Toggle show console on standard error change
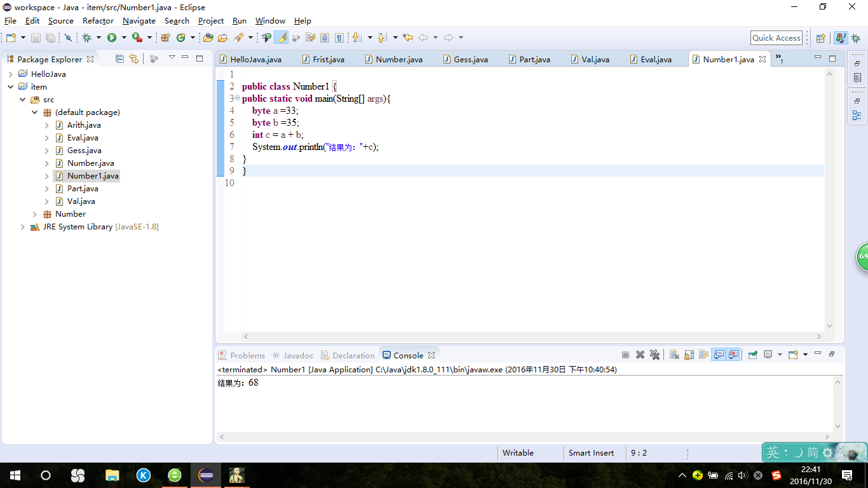 pos(733,355)
